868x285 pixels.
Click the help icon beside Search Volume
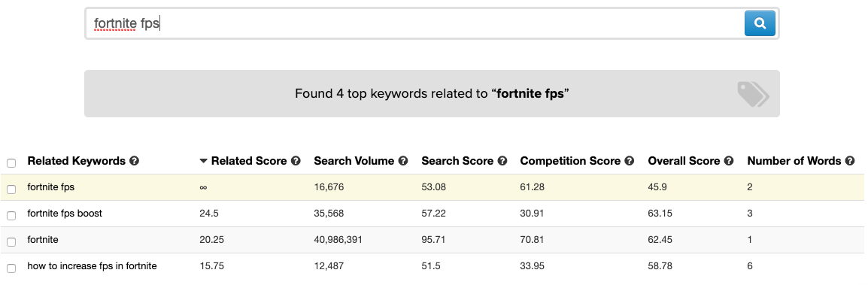tap(403, 161)
